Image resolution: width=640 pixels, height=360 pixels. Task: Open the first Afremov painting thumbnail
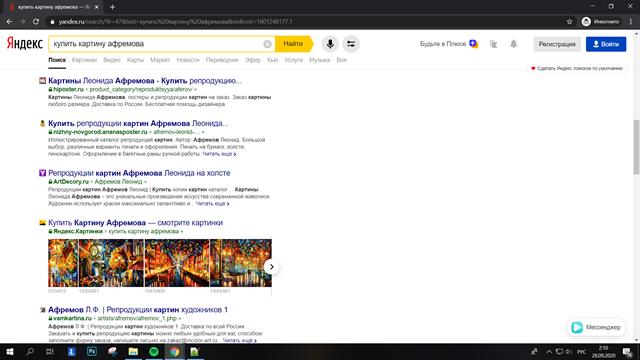(x=63, y=263)
